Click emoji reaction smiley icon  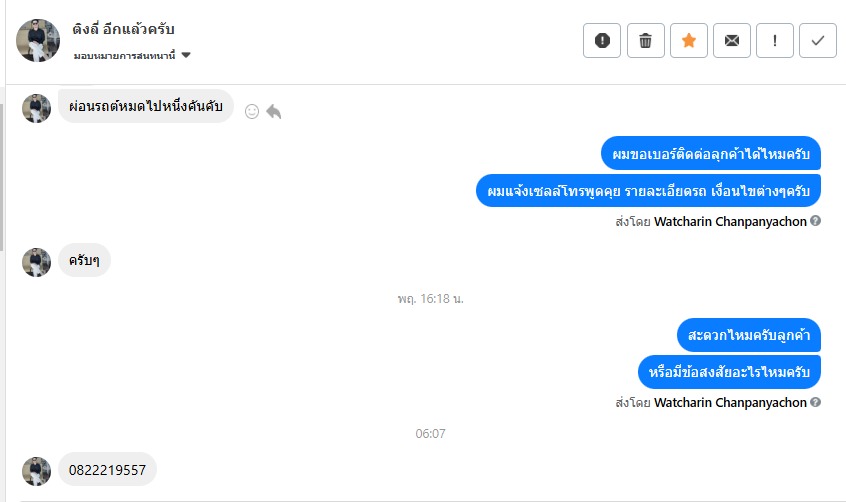click(252, 111)
